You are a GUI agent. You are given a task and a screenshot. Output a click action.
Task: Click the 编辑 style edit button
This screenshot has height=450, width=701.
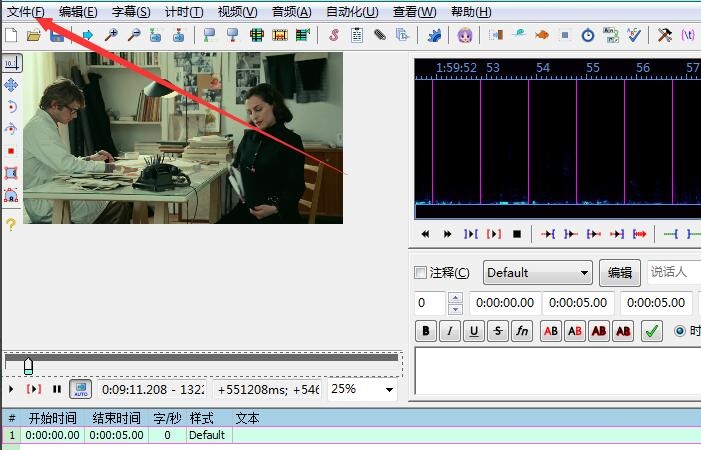click(620, 273)
